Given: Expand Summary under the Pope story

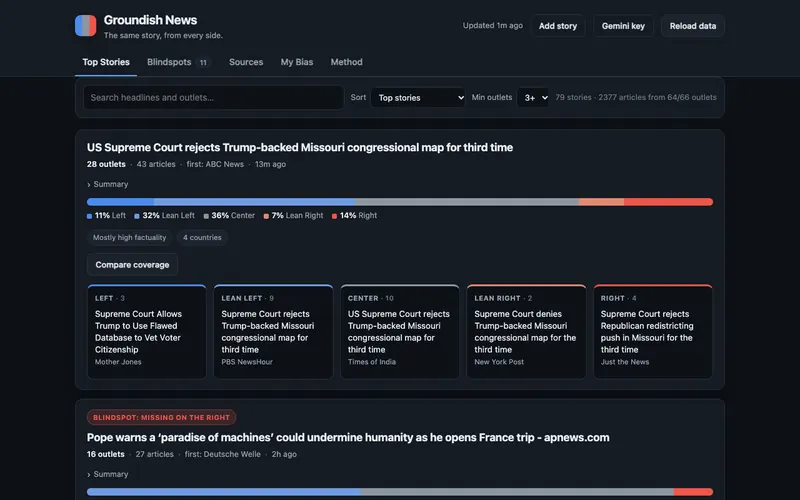Looking at the screenshot, I should [x=108, y=474].
